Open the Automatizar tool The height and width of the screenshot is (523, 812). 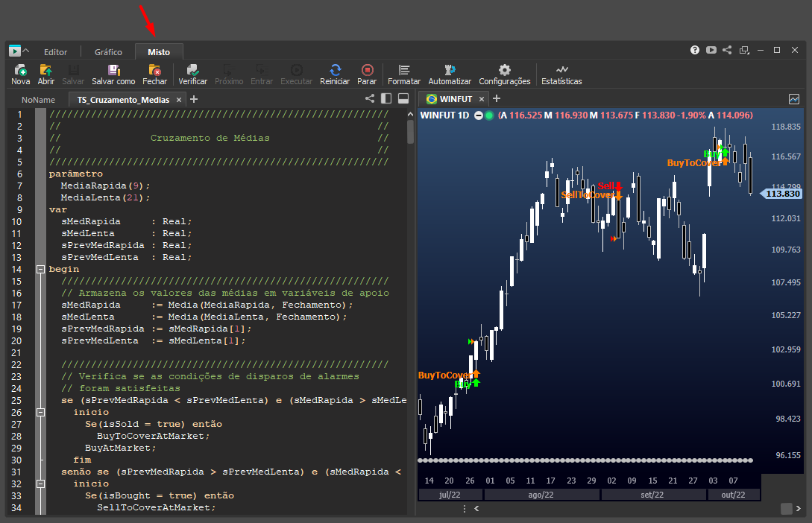click(x=450, y=75)
